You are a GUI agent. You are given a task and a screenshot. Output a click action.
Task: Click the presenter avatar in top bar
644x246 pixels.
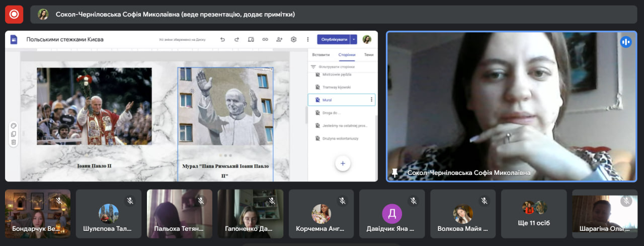pyautogui.click(x=43, y=15)
